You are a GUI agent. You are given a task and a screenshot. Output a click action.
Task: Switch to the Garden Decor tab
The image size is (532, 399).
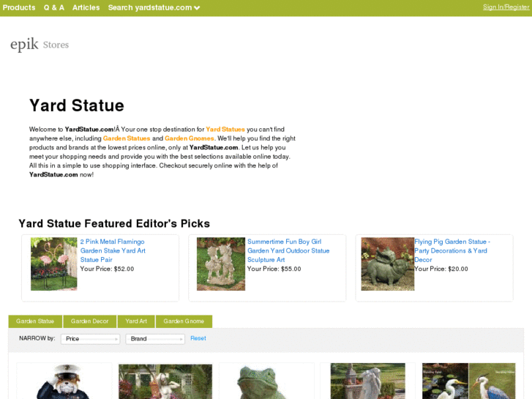tap(89, 321)
